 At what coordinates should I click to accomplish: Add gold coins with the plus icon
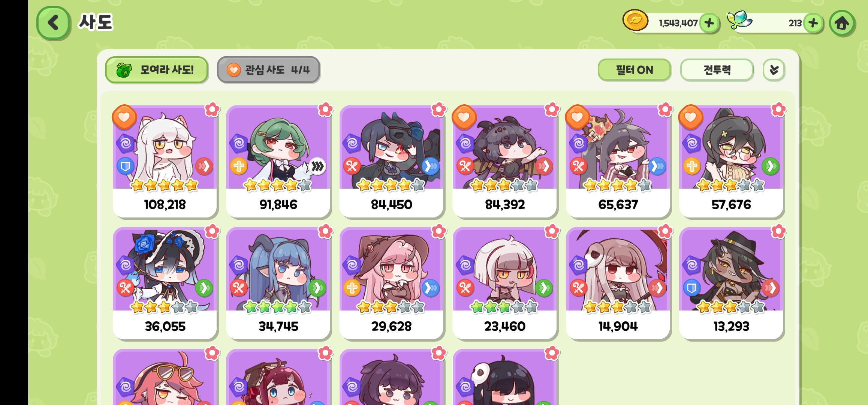(x=709, y=23)
